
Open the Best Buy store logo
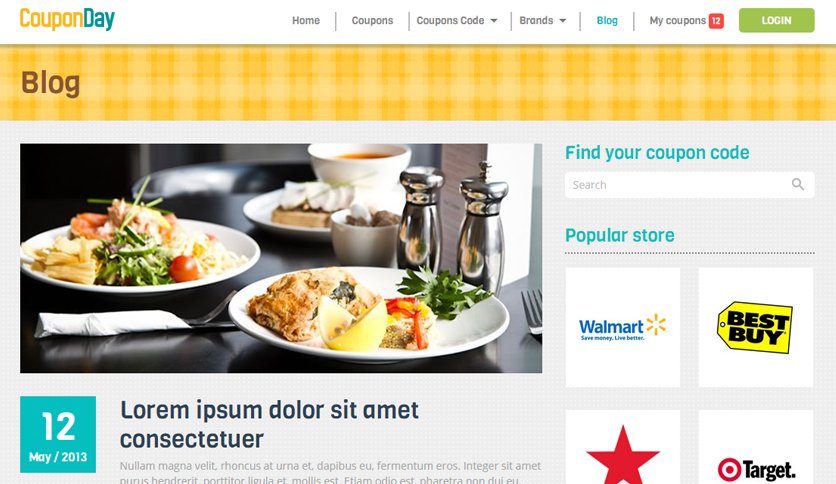[755, 327]
